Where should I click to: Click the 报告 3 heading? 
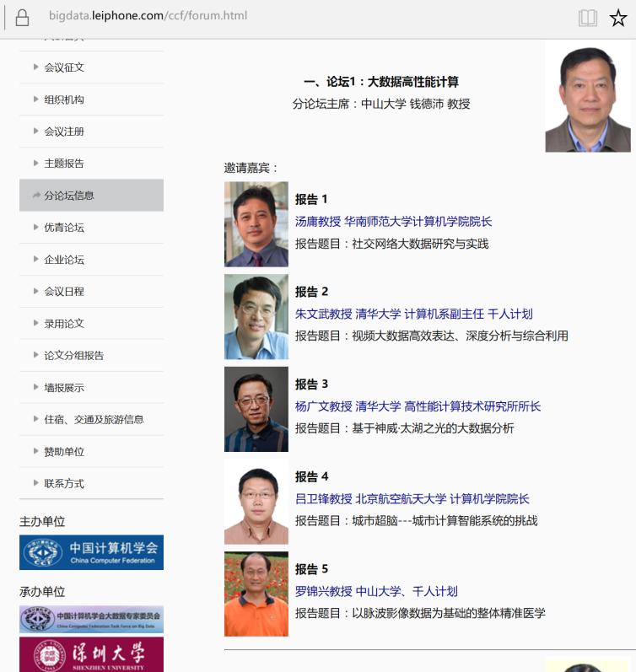[311, 384]
